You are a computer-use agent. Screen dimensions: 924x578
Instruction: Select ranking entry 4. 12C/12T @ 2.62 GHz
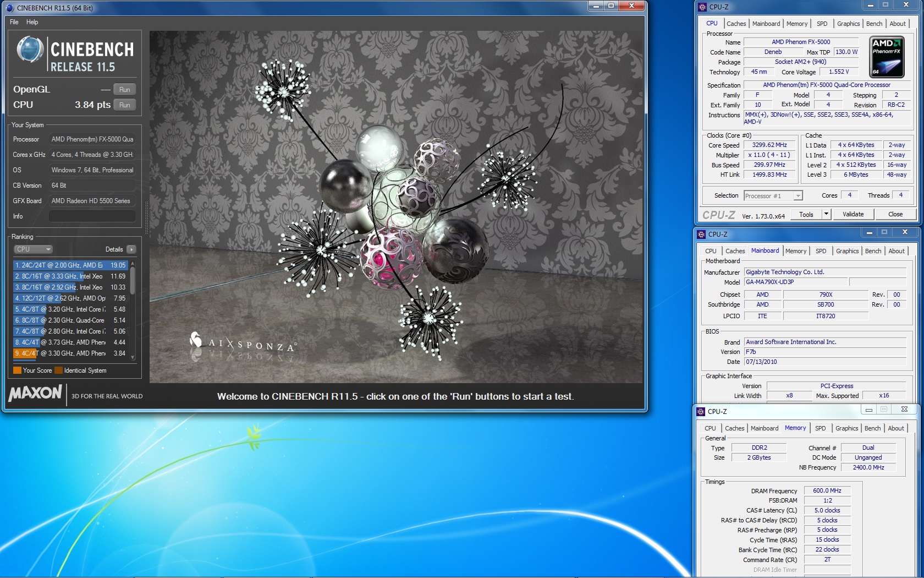point(70,298)
